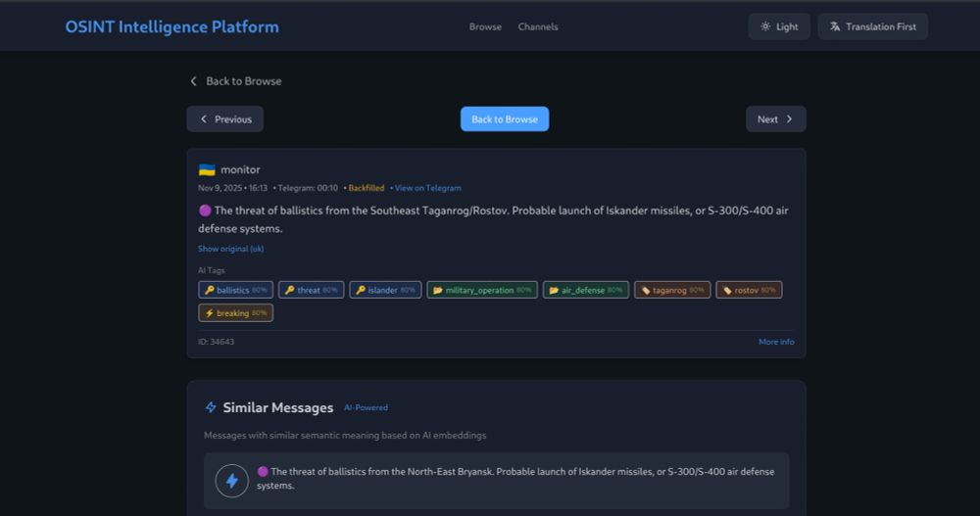Click the label icon in rostov tag

[727, 290]
